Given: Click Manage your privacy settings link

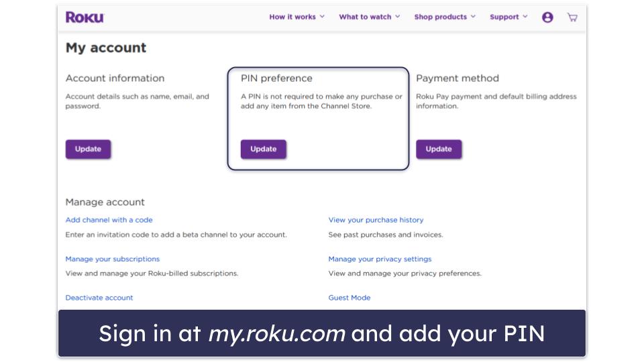Looking at the screenshot, I should 380,259.
